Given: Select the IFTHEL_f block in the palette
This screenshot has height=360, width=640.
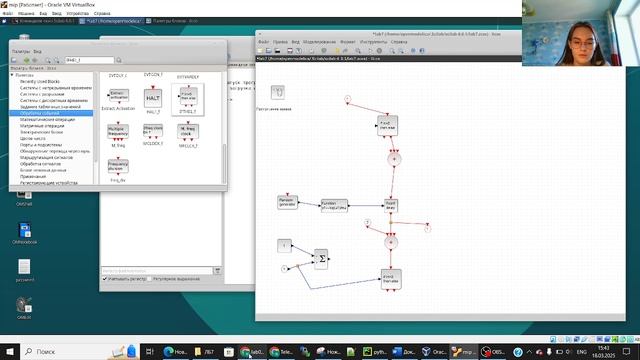Looking at the screenshot, I should coord(188,100).
